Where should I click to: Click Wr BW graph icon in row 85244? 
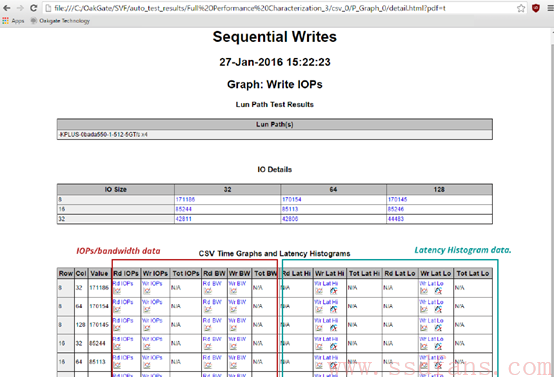[233, 346]
